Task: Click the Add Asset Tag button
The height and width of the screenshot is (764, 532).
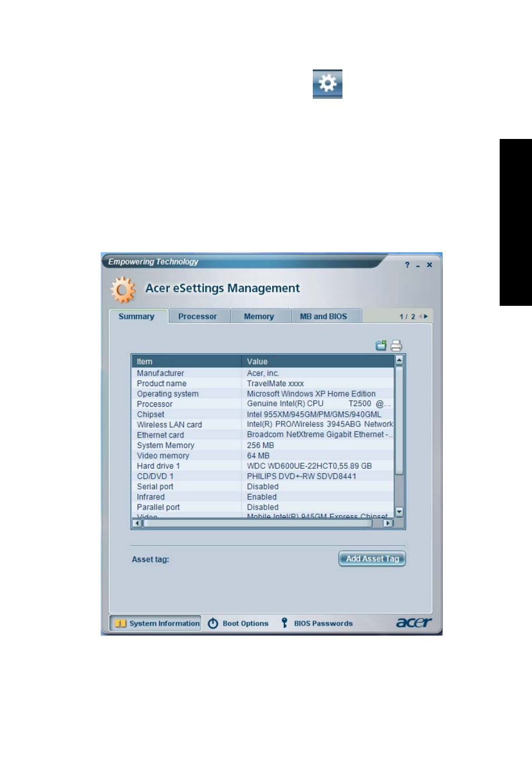Action: [372, 559]
